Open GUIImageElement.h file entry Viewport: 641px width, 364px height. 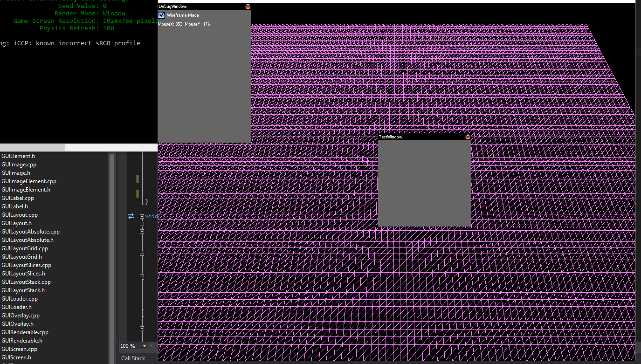tap(26, 190)
